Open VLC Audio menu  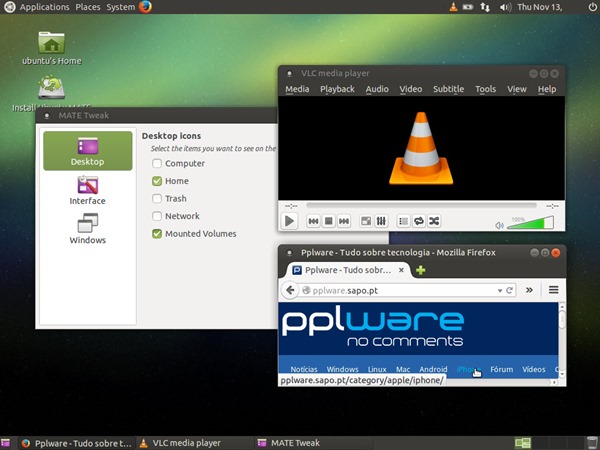377,89
